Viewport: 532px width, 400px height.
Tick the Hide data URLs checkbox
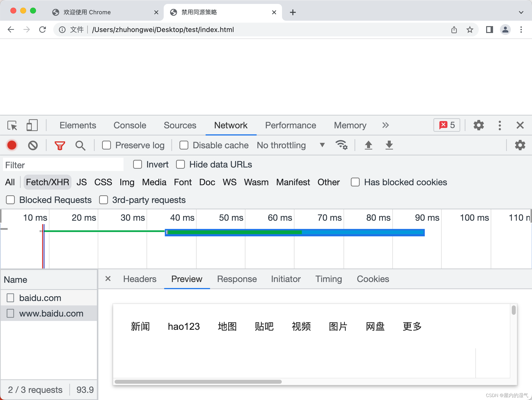[x=180, y=165]
